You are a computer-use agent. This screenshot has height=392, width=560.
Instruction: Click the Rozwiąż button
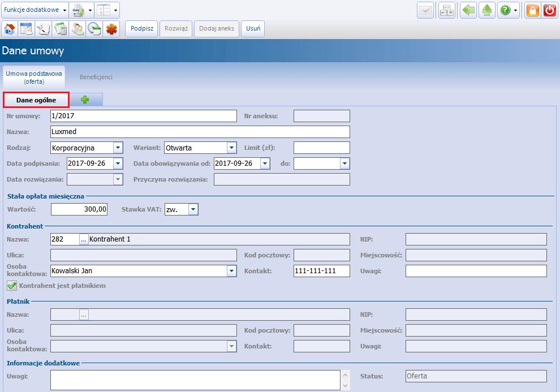(176, 28)
